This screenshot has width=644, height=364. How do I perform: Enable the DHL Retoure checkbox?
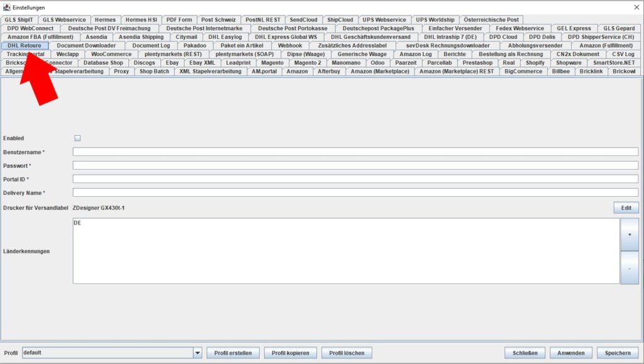[77, 138]
